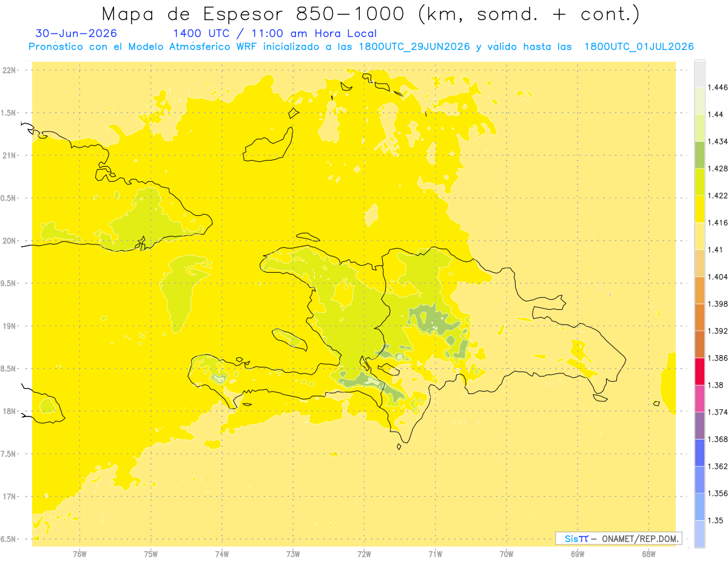Select the legend value 1.404
Screen dimensions: 728x562
click(x=719, y=276)
